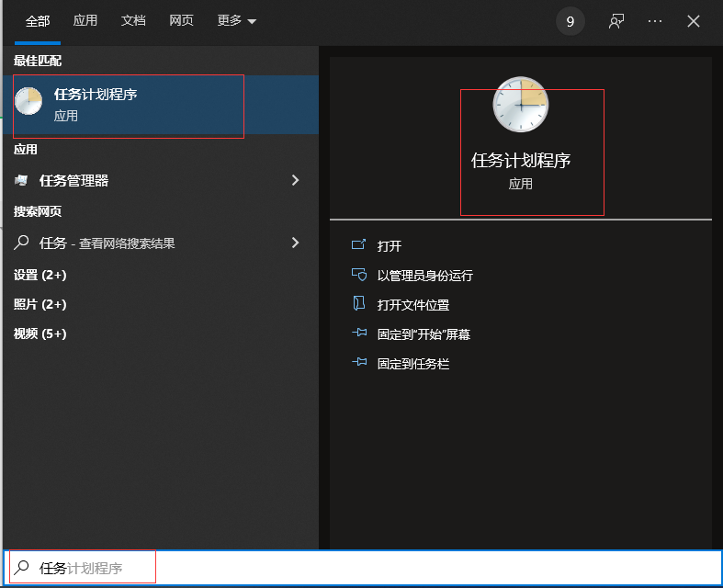
Task: Click the pin icon for Start screen
Action: [x=359, y=333]
